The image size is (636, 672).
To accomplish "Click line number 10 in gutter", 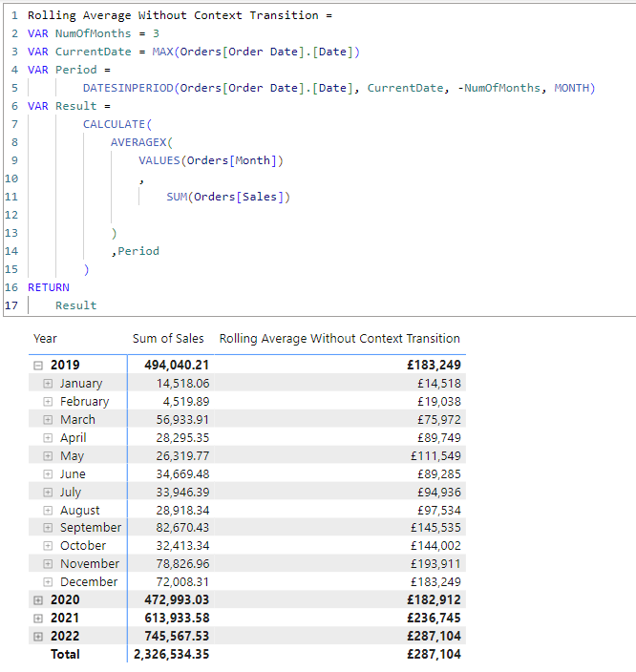I will pos(11,178).
